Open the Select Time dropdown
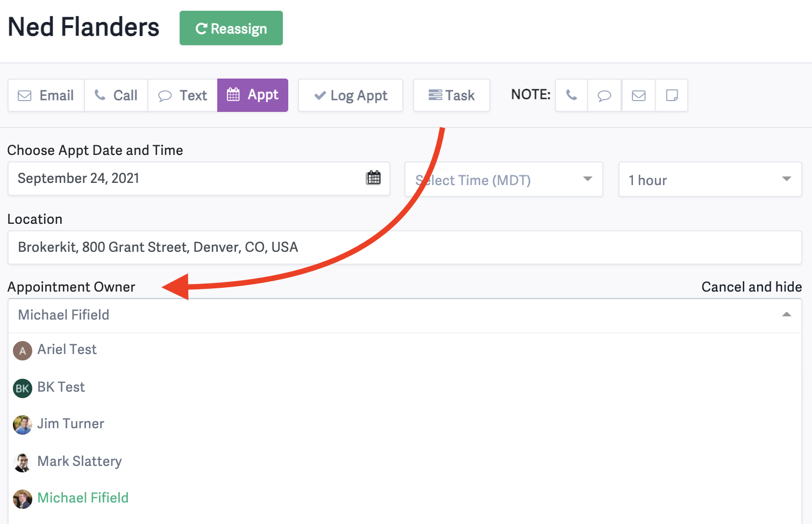812x524 pixels. point(504,179)
